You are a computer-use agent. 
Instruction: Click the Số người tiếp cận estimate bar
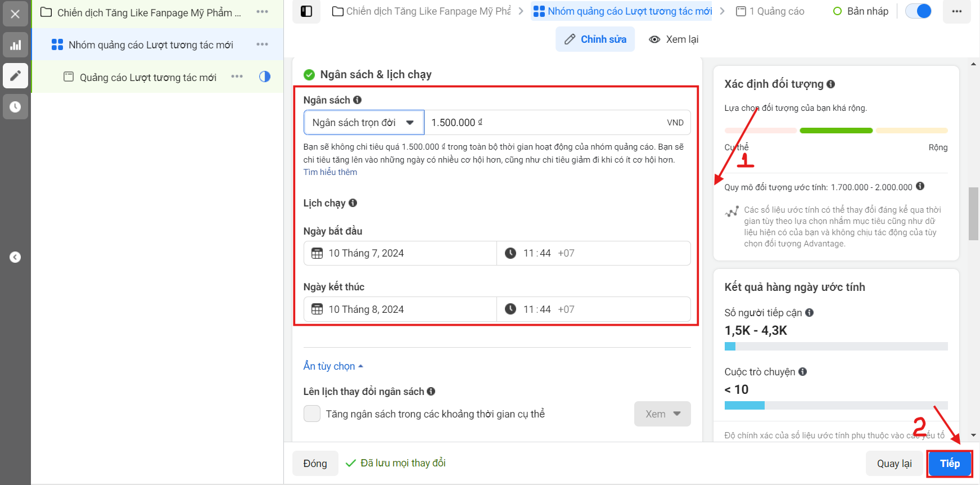(x=836, y=346)
